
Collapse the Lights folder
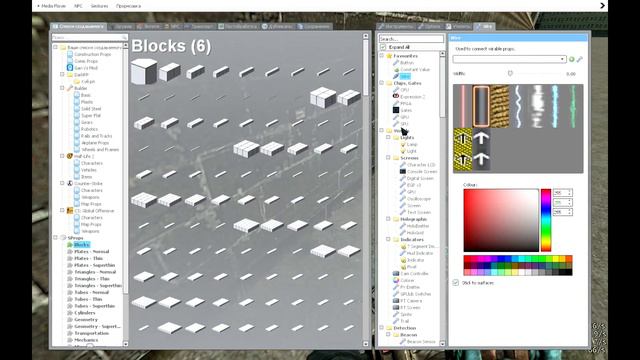pyautogui.click(x=389, y=138)
